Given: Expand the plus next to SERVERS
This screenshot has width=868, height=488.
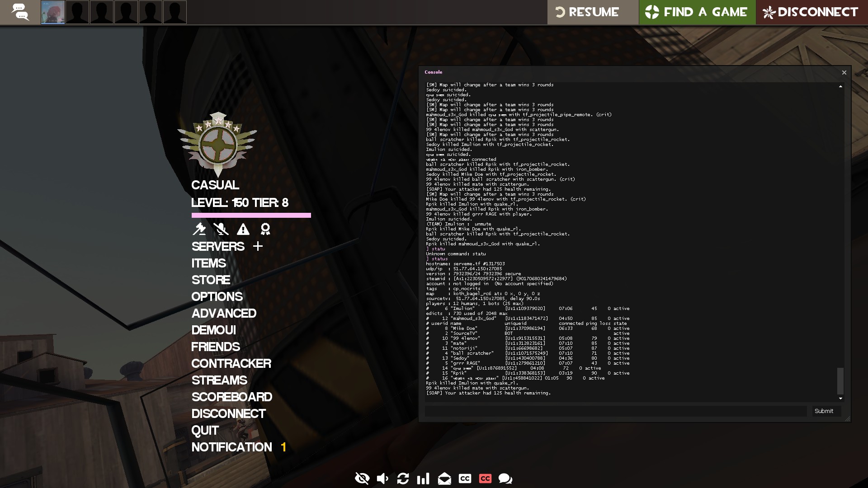Looking at the screenshot, I should [x=258, y=246].
